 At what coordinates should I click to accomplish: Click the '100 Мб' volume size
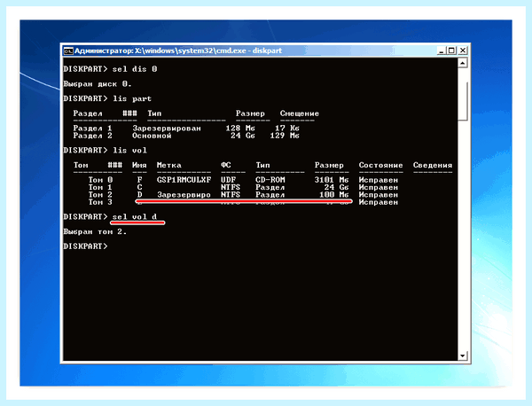334,195
